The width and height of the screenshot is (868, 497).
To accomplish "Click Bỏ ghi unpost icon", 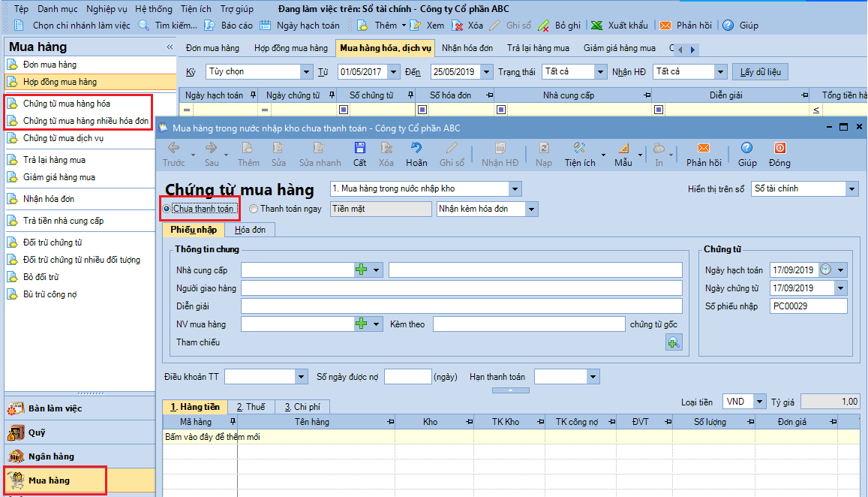I will 544,26.
